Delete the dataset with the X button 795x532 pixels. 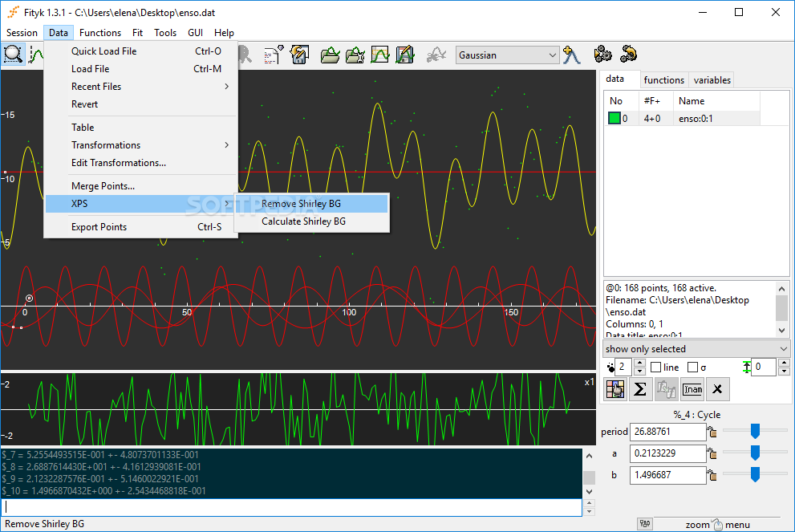pyautogui.click(x=717, y=389)
